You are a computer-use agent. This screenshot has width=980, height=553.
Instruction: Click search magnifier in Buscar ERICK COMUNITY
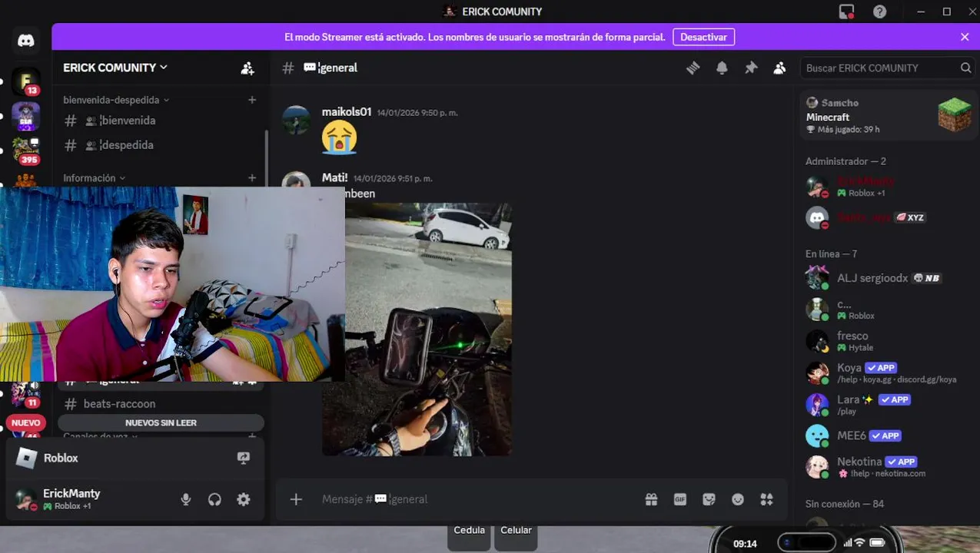tap(965, 68)
